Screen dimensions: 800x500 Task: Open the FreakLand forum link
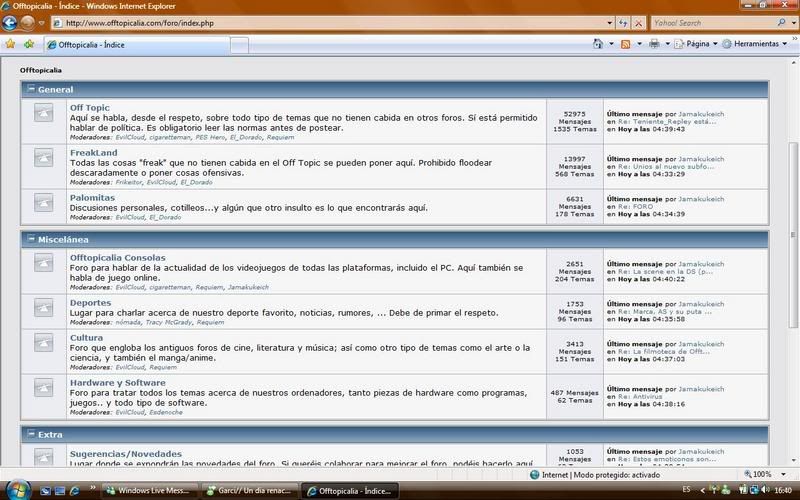[x=93, y=152]
